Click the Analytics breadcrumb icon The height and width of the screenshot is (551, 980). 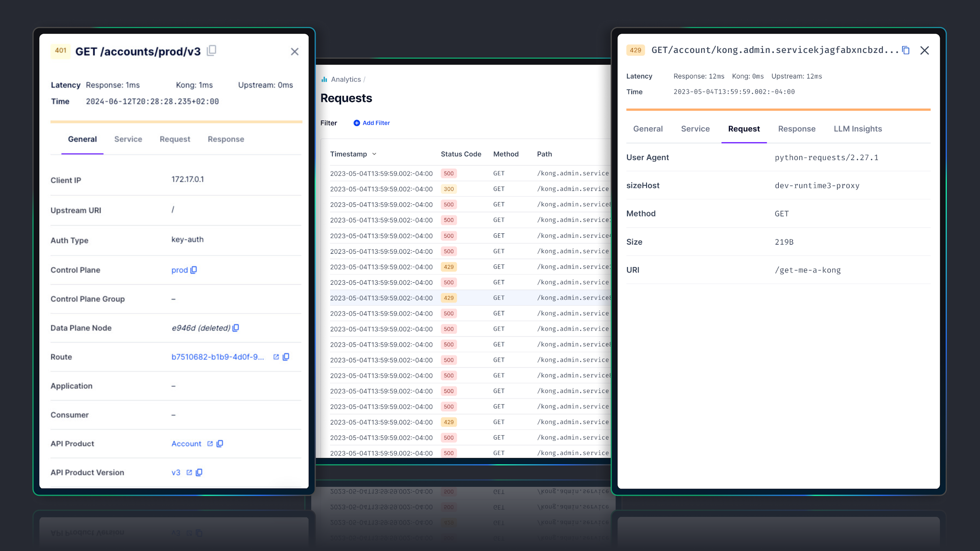(324, 79)
